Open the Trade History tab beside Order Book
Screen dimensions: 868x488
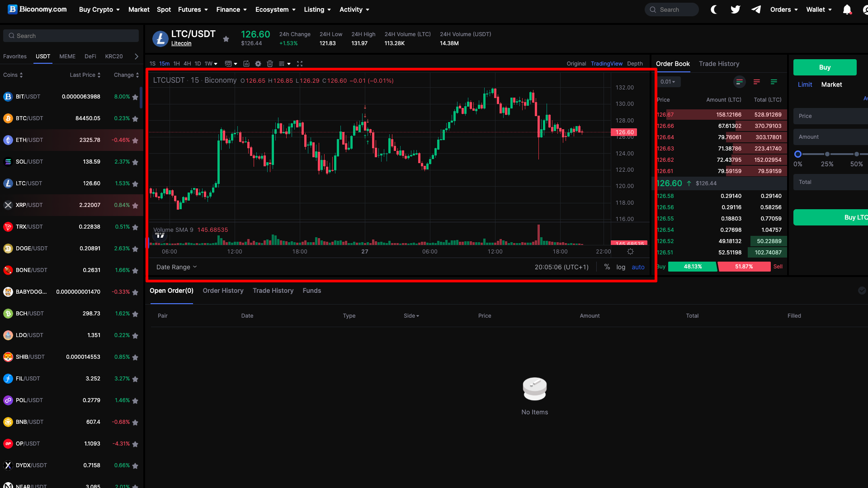pos(719,64)
